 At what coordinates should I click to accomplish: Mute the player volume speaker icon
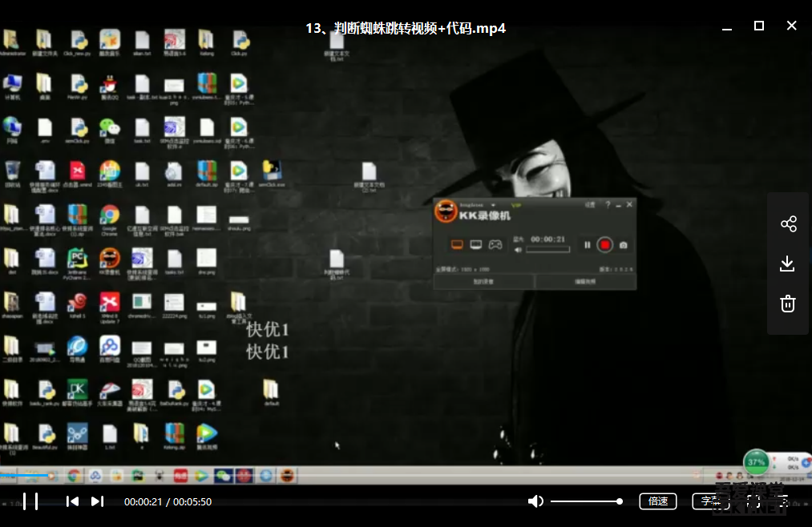click(535, 501)
